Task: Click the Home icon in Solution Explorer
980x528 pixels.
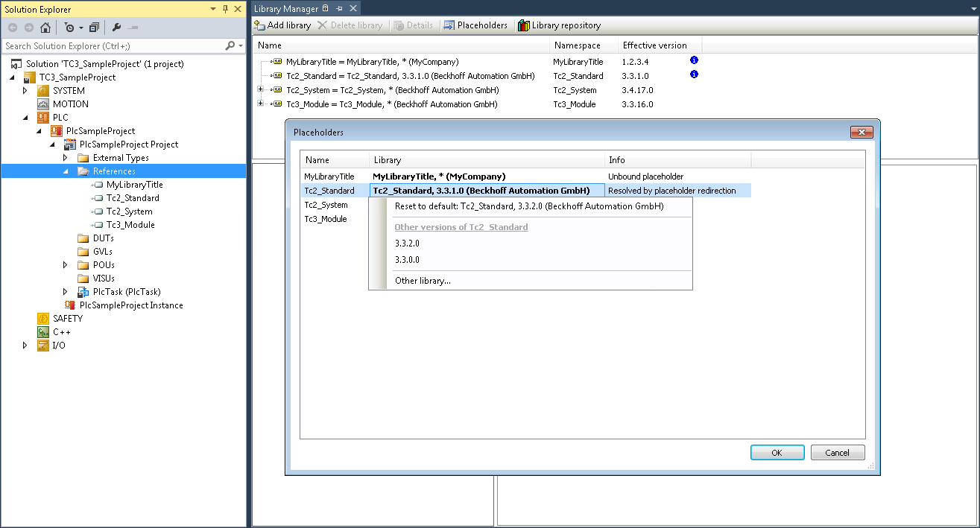Action: (45, 27)
